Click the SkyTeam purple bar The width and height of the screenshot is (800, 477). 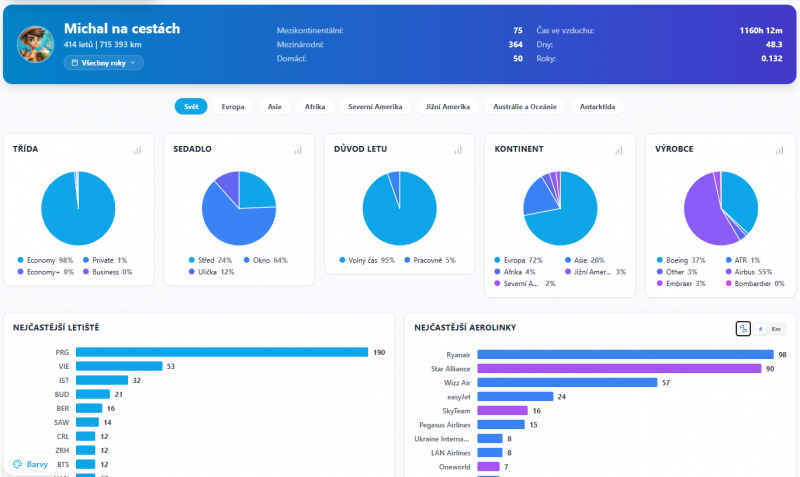coord(503,411)
